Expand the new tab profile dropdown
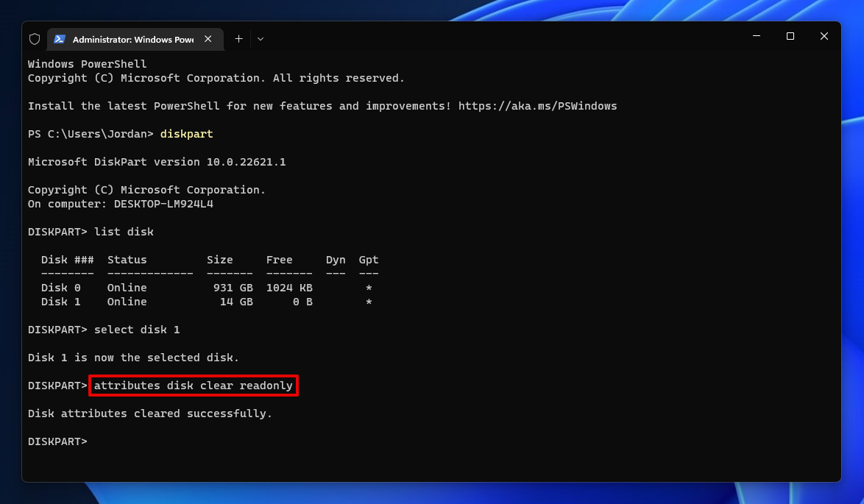 261,39
